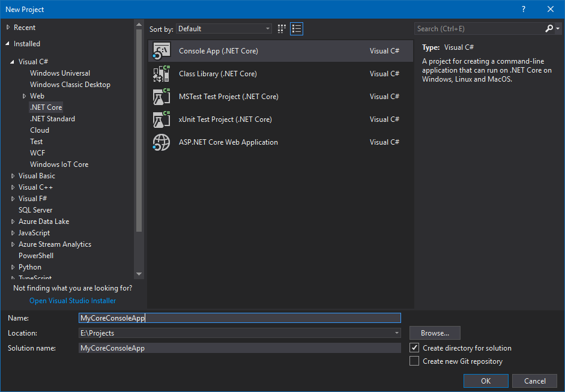Select the Console App (.NET Core) template icon
Image resolution: width=565 pixels, height=392 pixels.
(x=162, y=51)
